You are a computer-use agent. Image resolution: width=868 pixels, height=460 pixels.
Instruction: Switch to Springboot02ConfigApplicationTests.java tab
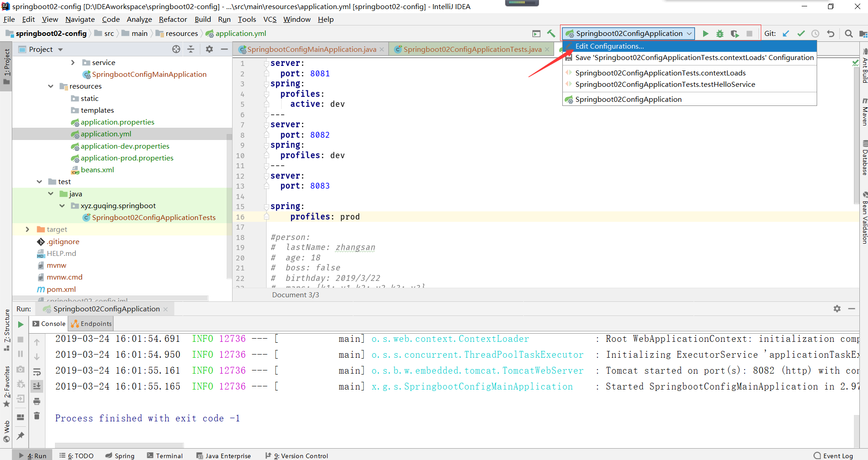coord(472,50)
